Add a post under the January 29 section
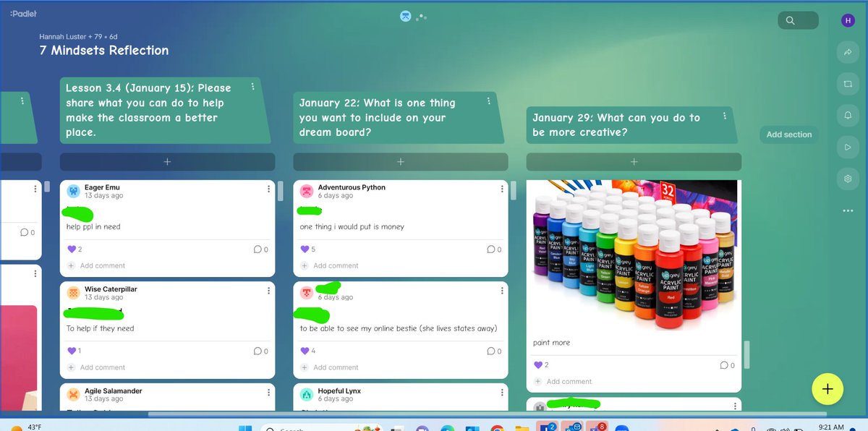Screen dimensions: 868x431 click(634, 162)
